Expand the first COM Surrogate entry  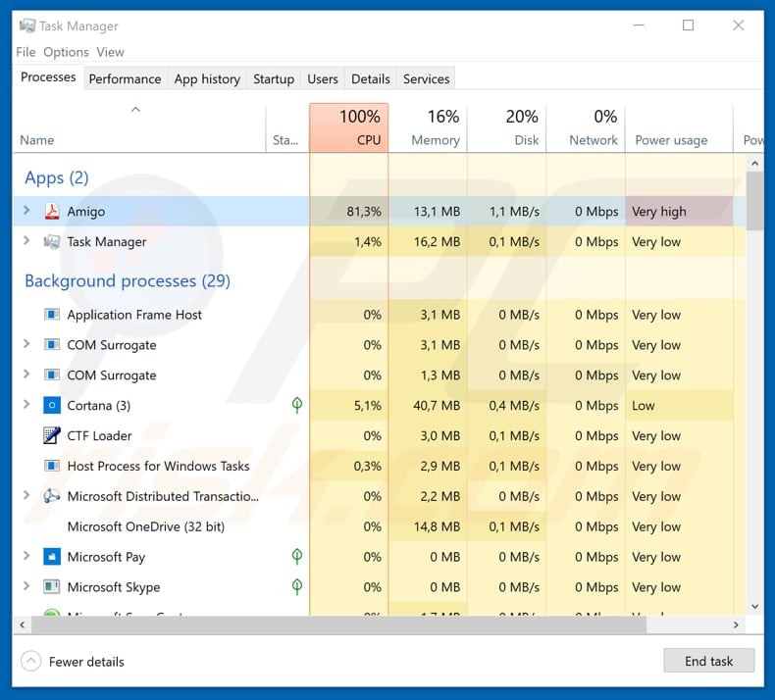coord(26,344)
